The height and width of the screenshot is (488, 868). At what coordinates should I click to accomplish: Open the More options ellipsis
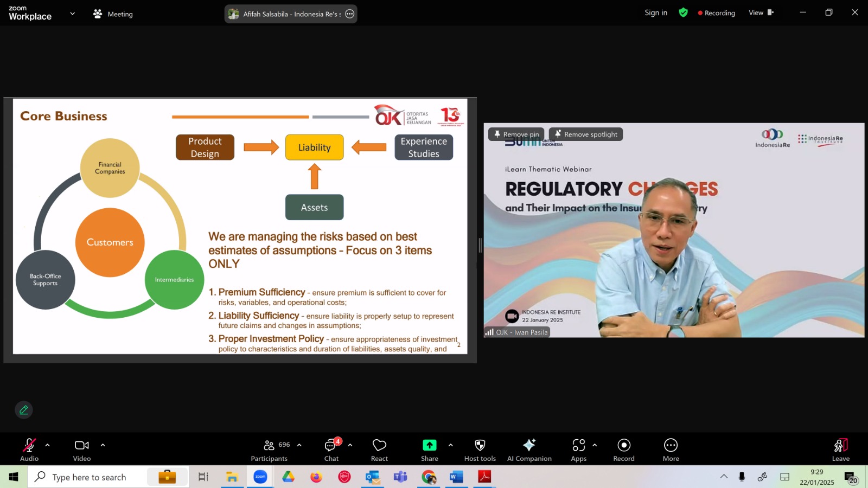click(671, 445)
